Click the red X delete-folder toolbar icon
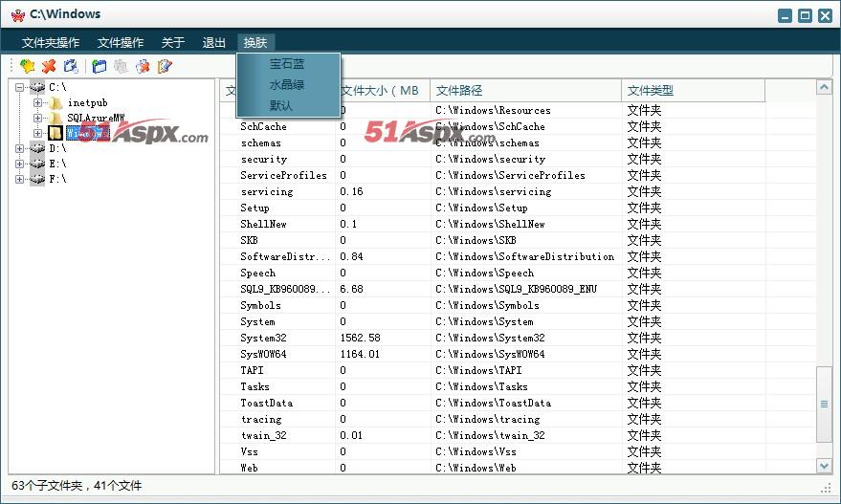 [49, 66]
